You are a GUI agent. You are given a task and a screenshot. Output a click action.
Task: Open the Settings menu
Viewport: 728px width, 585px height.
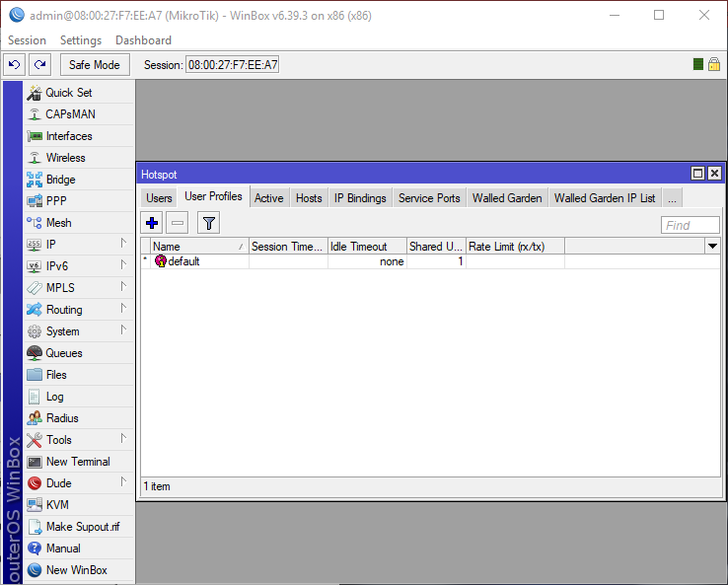tap(81, 40)
